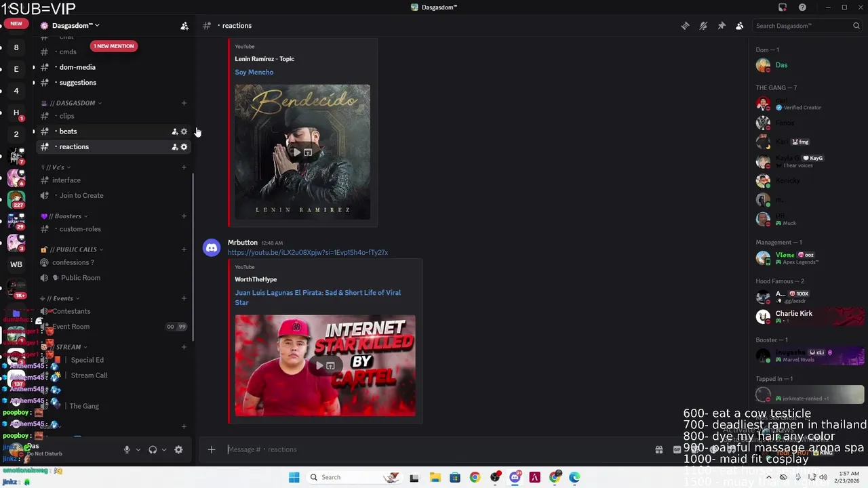Open the clips channel
The image size is (868, 488).
pos(66,116)
